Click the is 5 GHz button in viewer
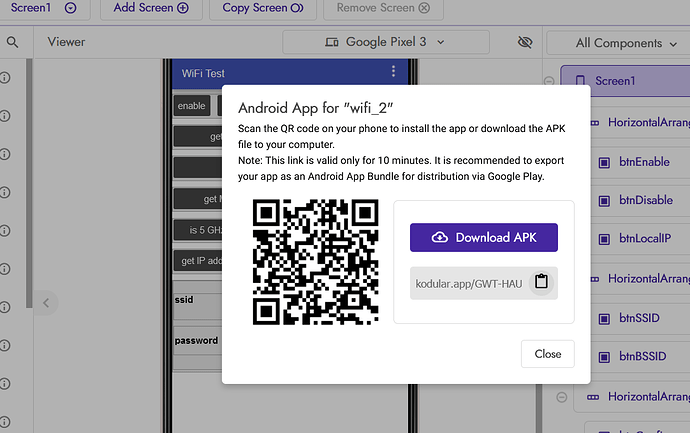 pos(198,230)
